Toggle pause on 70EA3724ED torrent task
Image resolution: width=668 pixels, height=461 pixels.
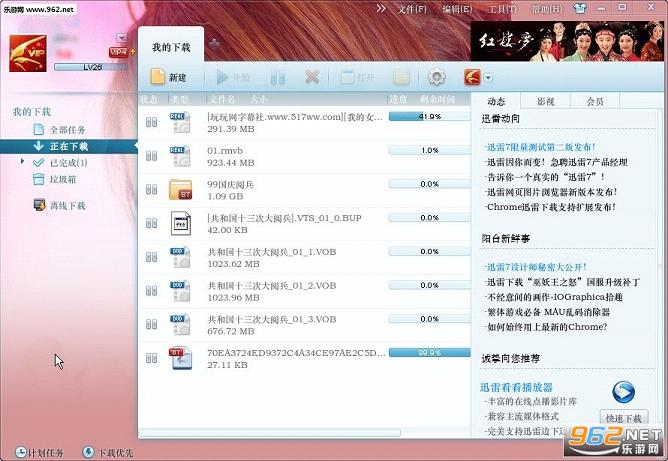[x=151, y=358]
